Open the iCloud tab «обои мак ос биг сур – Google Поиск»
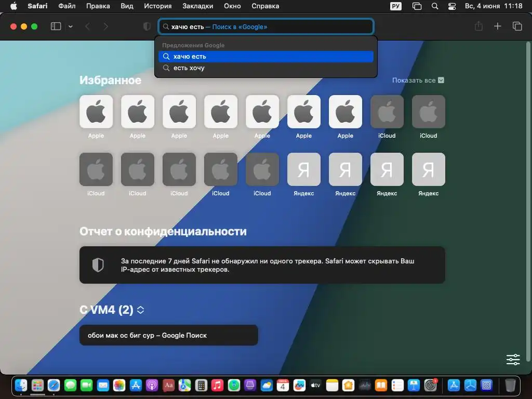The image size is (532, 399). pyautogui.click(x=169, y=335)
